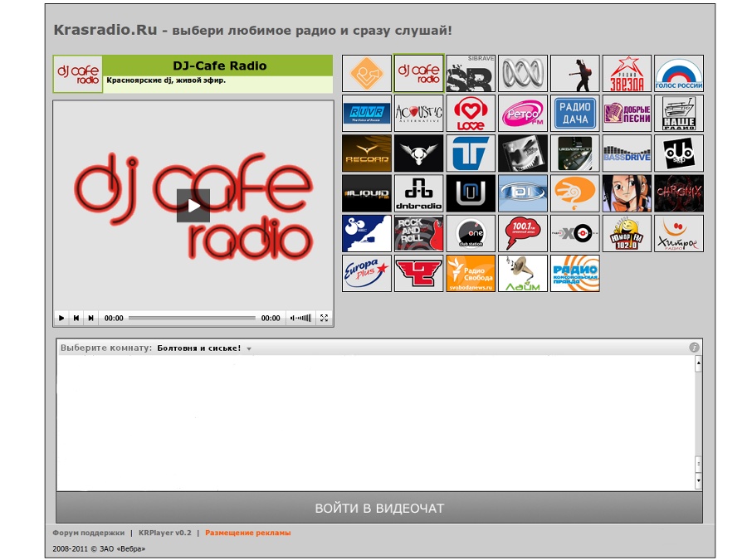Select the blue and white splash station
The width and height of the screenshot is (747, 560).
click(x=366, y=233)
